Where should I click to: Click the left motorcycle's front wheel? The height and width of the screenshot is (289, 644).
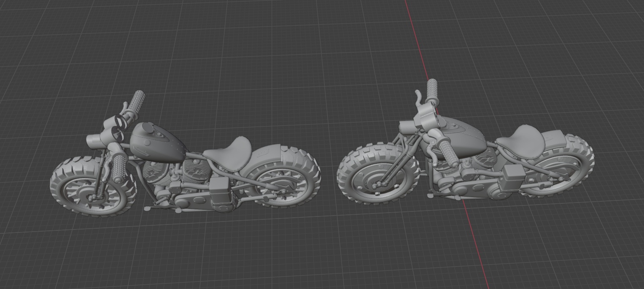[92, 186]
